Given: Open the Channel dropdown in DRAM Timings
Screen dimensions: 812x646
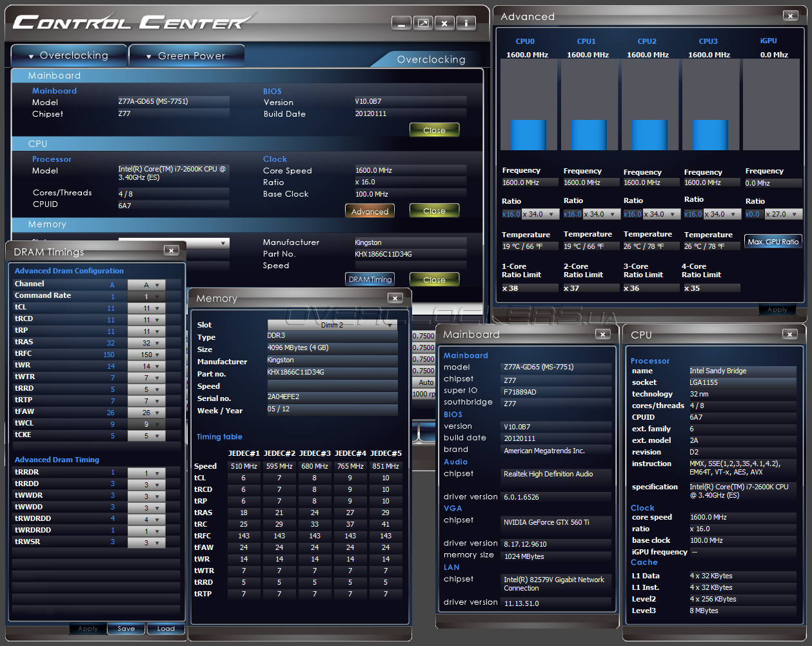Looking at the screenshot, I should (x=146, y=285).
